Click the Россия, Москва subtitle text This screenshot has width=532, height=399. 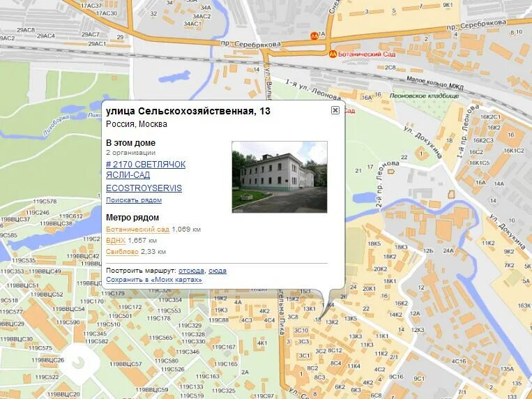[137, 124]
